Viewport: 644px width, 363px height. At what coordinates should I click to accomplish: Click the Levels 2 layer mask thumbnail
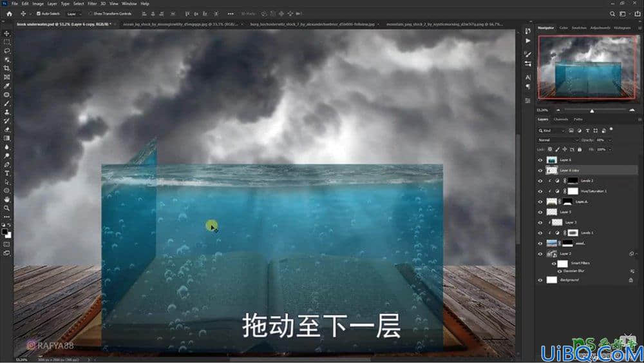(573, 181)
